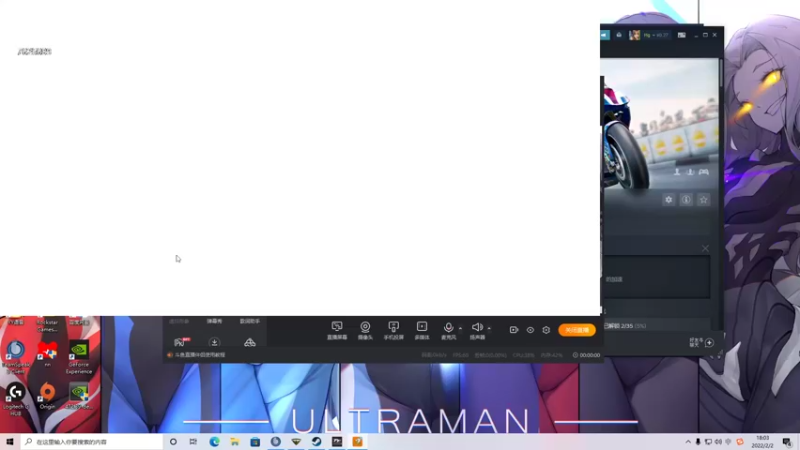Click the achievements 已解锁 2/35 progress row

click(x=657, y=326)
